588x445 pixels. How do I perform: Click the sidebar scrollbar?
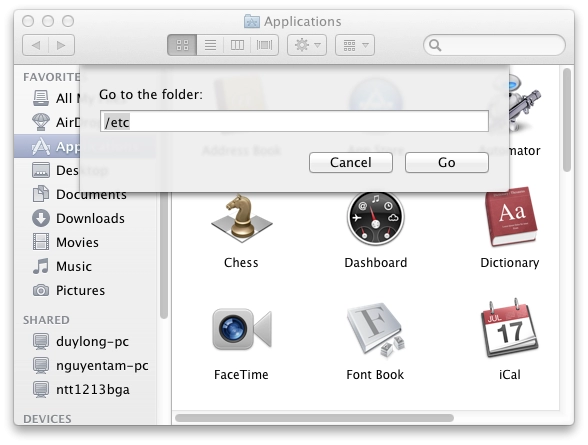(x=164, y=255)
